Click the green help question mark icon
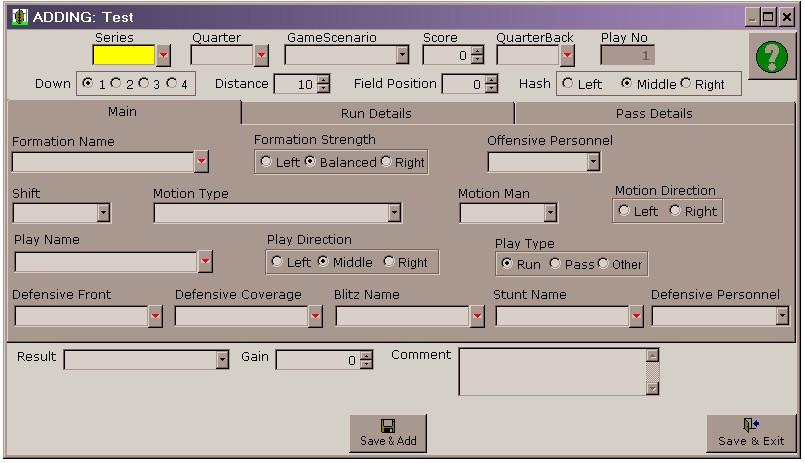Image resolution: width=805 pixels, height=463 pixels. point(770,56)
